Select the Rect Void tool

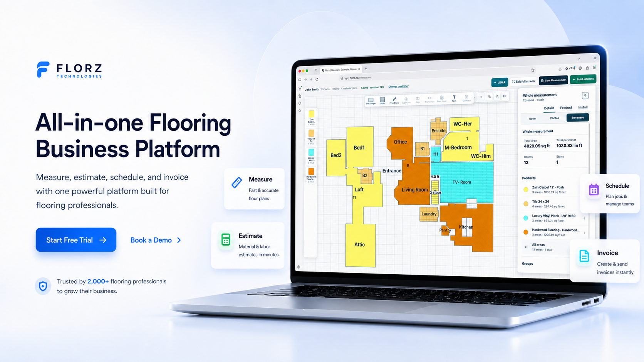point(442,99)
